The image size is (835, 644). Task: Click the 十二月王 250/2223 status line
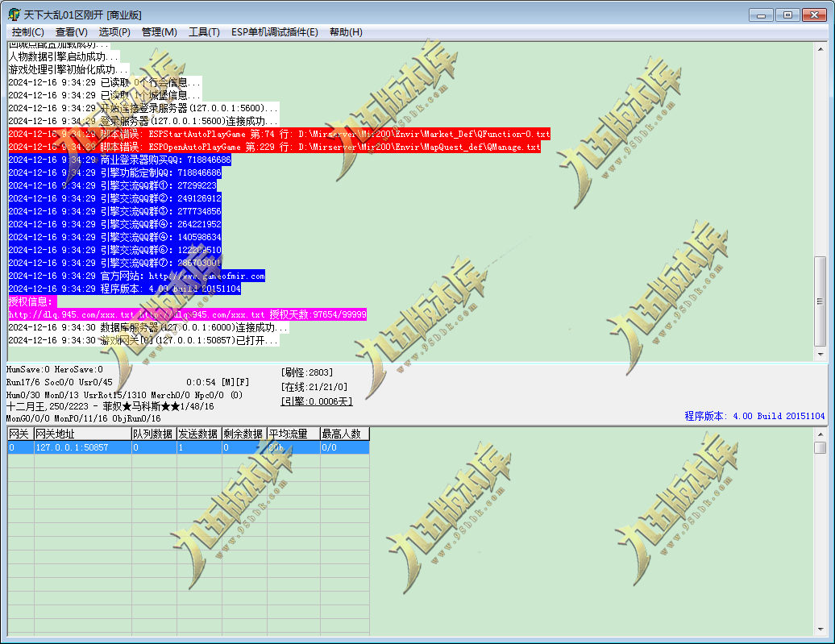[110, 406]
